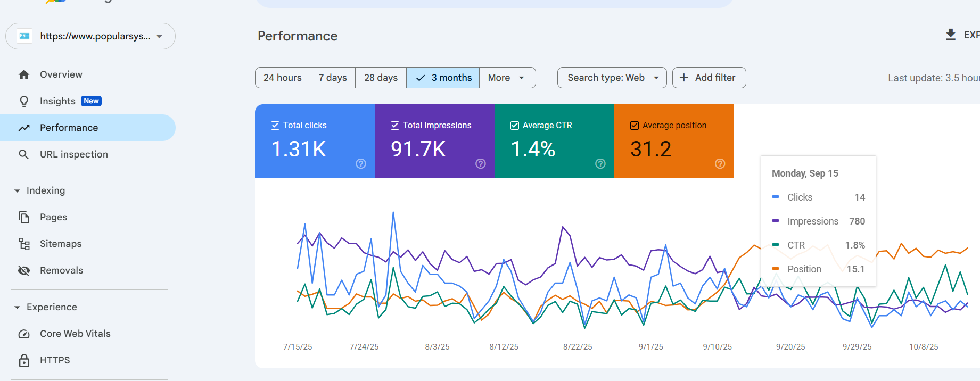
Task: Click the HTTPS padlock icon
Action: (x=24, y=360)
